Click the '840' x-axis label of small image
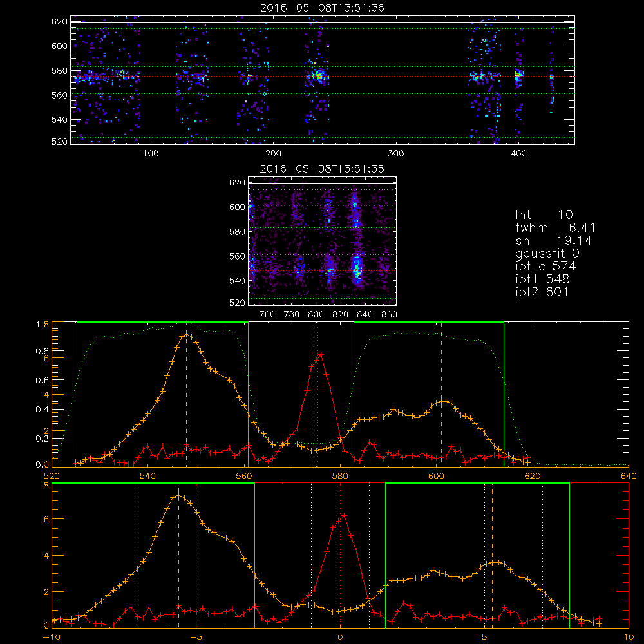Screen dimensions: 644x644 (x=365, y=314)
